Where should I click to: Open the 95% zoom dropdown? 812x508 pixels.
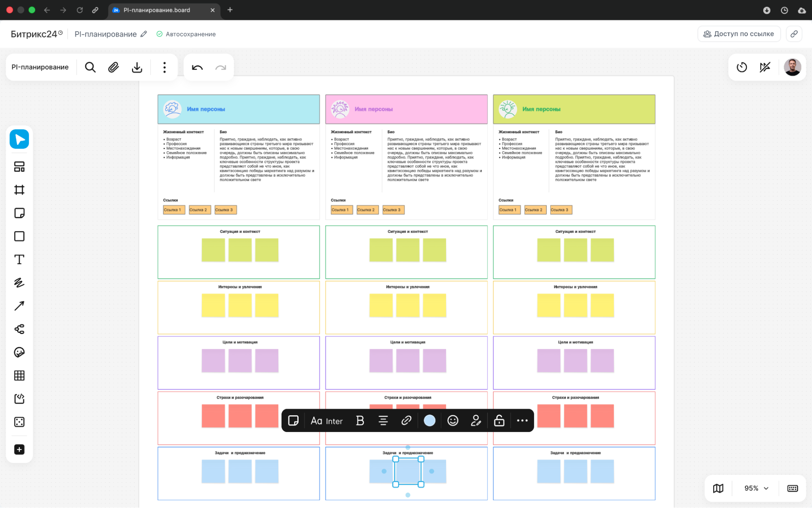756,488
